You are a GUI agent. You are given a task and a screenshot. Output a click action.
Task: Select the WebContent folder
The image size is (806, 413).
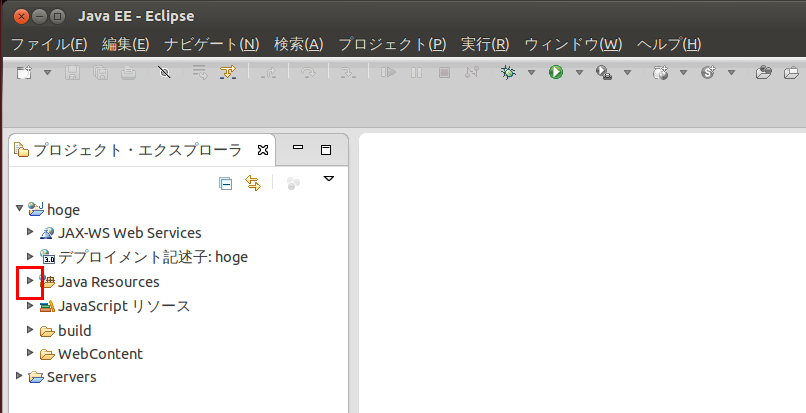100,354
